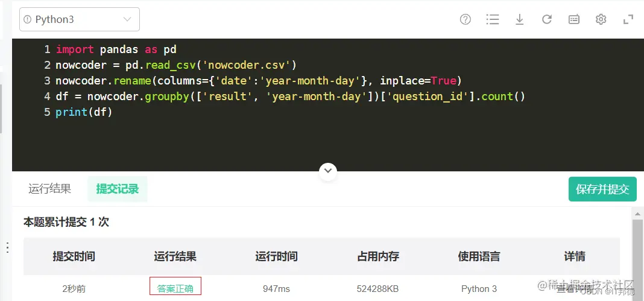Screen dimensions: 644x301
Task: Click the left panel drag handle dots
Action: point(7,248)
